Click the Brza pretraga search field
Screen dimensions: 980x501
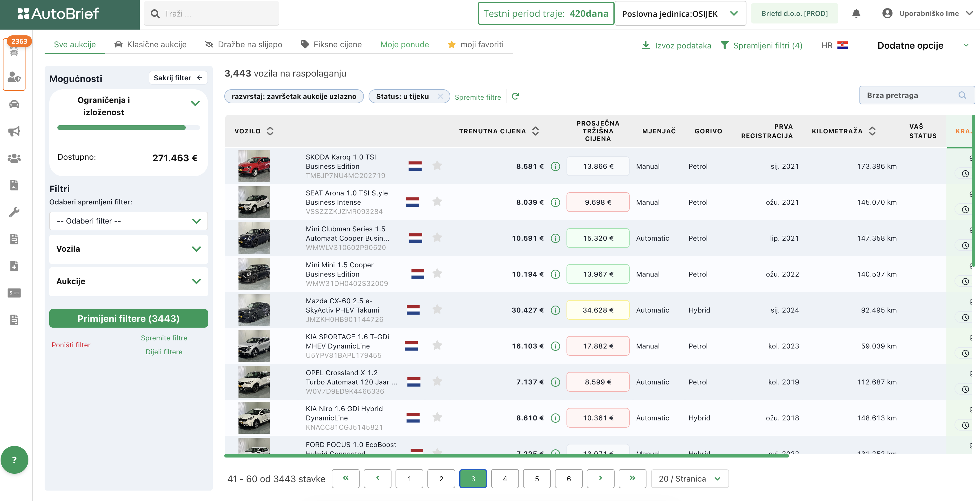911,95
